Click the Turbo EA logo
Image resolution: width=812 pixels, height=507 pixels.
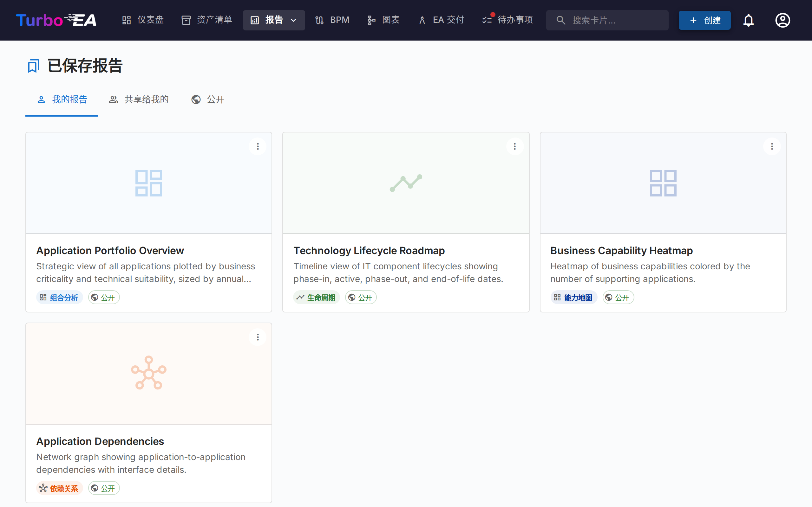coord(56,20)
